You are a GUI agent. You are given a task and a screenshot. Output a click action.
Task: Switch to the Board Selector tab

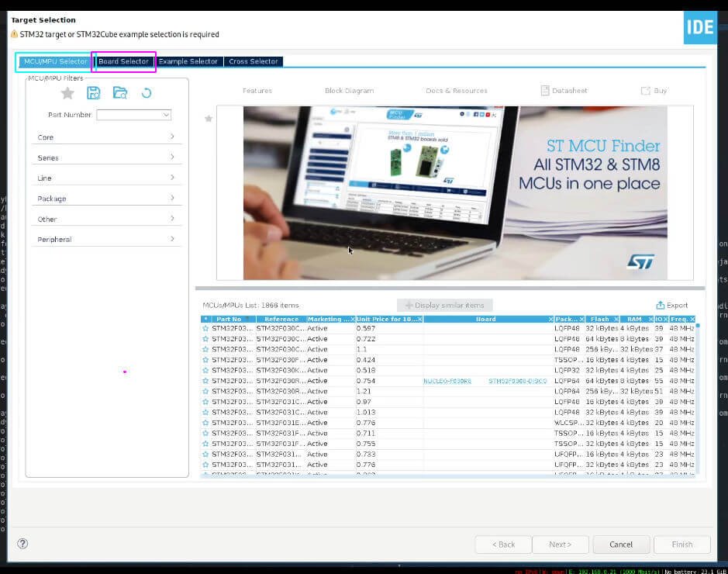coord(123,61)
